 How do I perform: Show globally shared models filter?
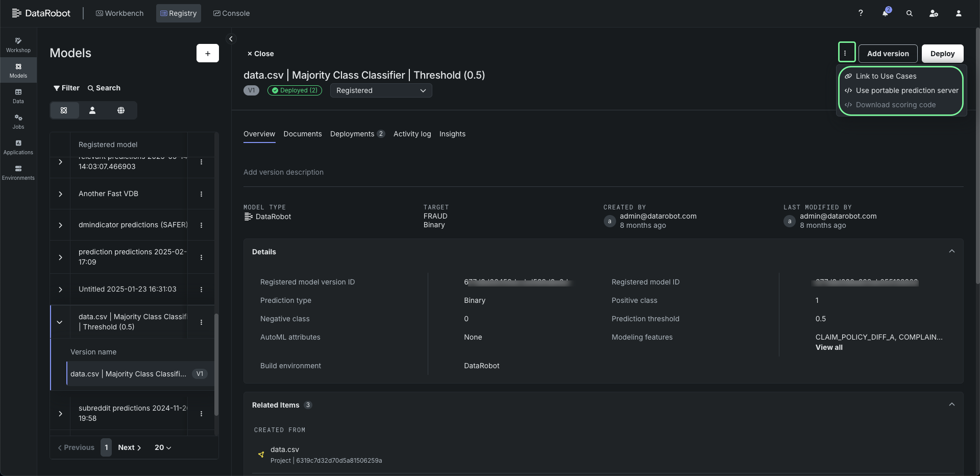coord(121,110)
